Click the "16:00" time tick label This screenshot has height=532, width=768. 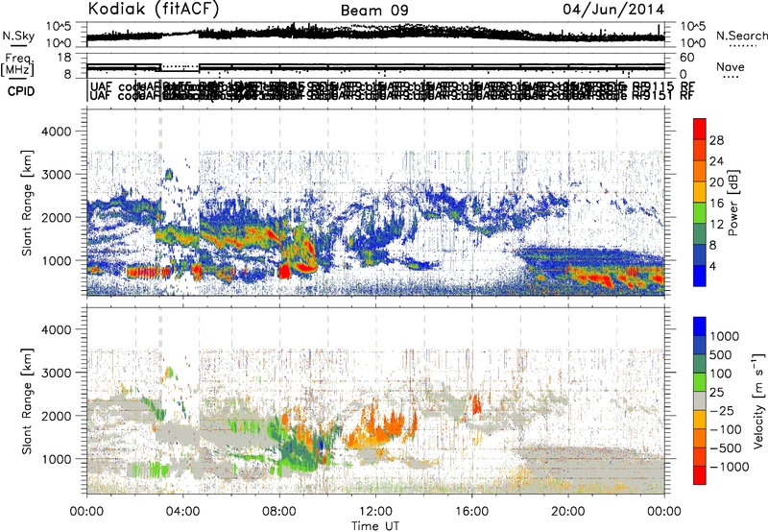[x=471, y=512]
